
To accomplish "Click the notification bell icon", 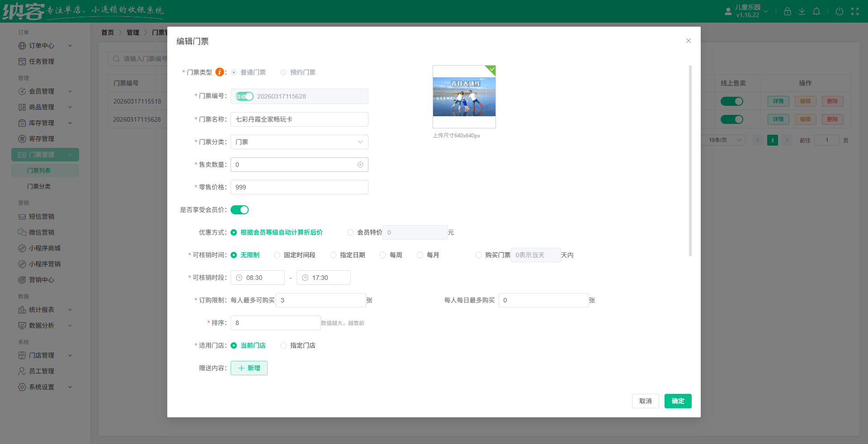I will pos(816,11).
